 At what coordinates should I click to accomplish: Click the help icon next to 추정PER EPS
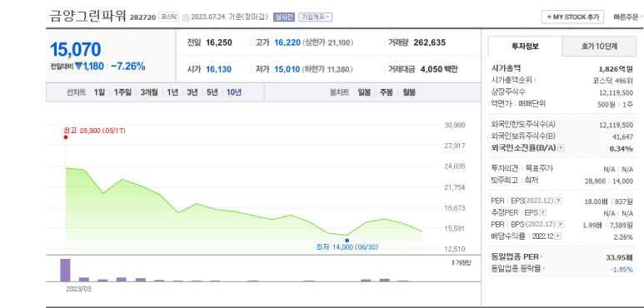[543, 213]
